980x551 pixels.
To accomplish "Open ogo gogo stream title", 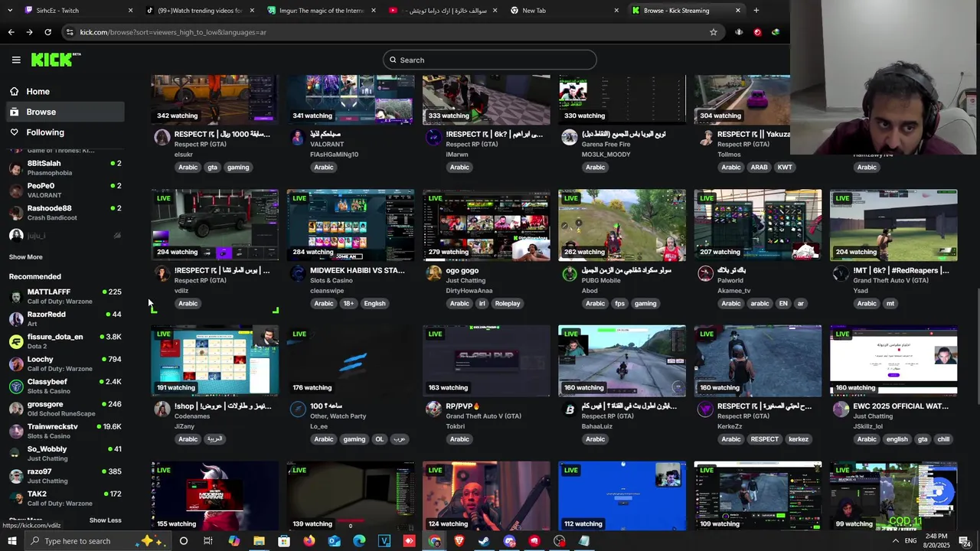I will 462,270.
